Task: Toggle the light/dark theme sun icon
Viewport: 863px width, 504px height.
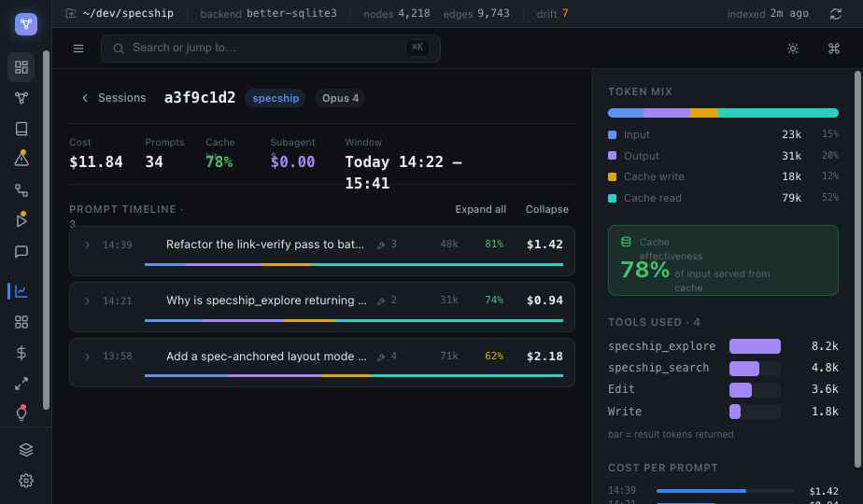Action: pyautogui.click(x=793, y=49)
